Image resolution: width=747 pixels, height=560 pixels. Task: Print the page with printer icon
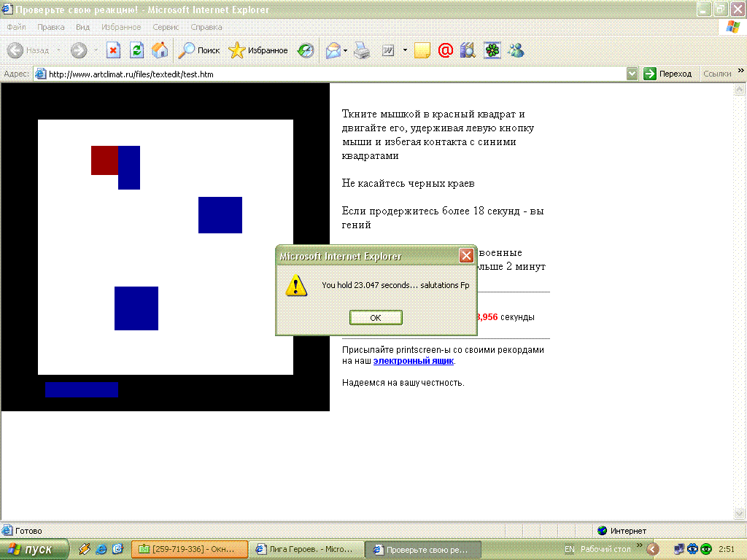[x=362, y=50]
